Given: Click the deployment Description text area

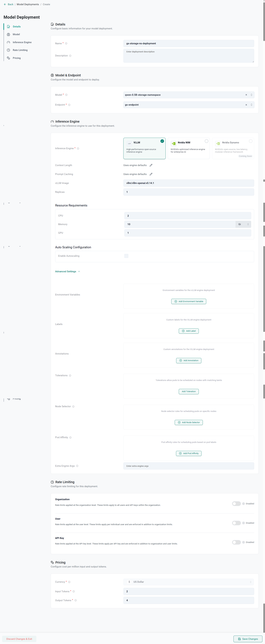Looking at the screenshot, I should (x=189, y=56).
